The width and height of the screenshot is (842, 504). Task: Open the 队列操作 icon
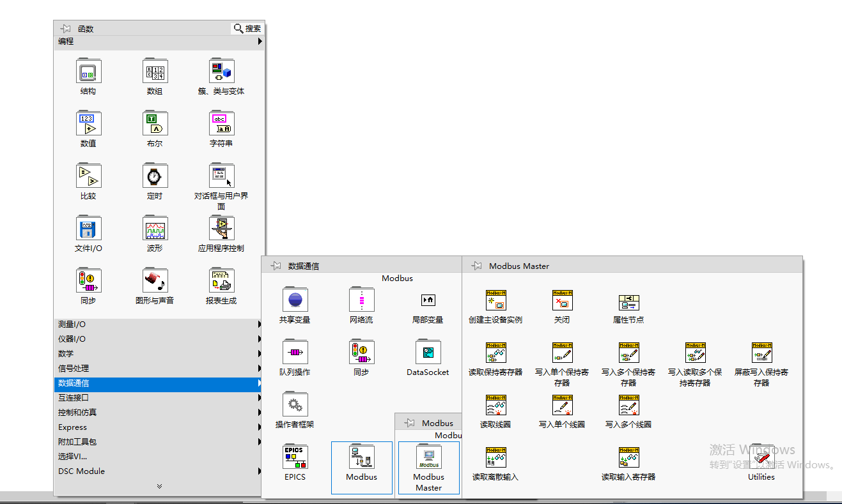click(x=295, y=352)
